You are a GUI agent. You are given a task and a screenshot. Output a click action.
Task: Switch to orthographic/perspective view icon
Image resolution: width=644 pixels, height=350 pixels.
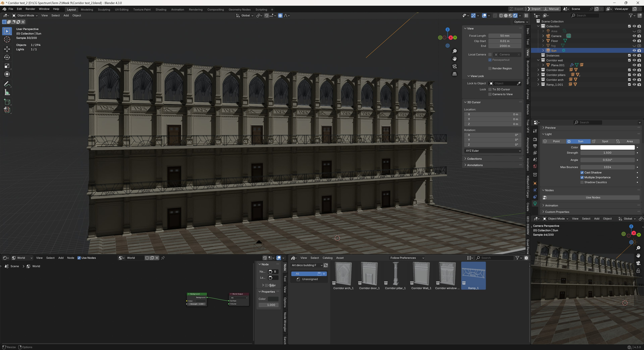click(454, 74)
